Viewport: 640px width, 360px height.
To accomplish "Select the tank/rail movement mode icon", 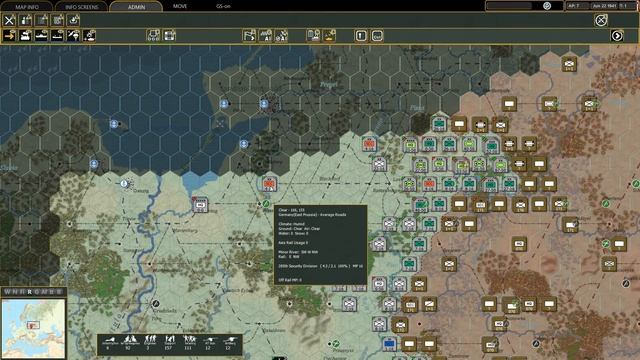I will 25,36.
